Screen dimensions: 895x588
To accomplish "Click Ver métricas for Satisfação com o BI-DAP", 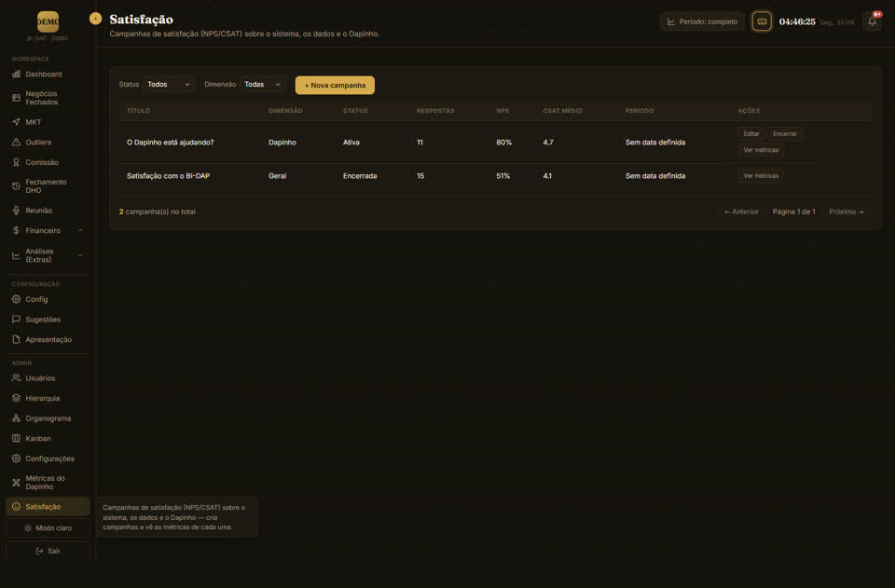I will (761, 176).
